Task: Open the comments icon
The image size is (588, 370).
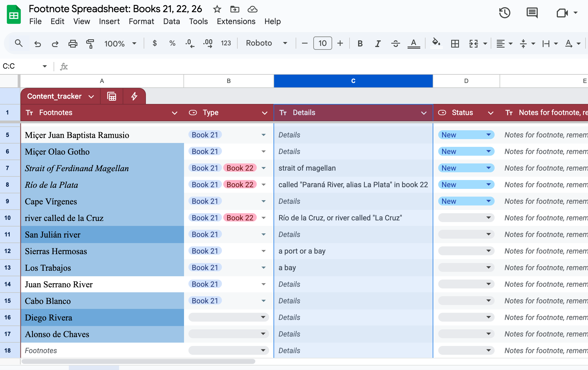Action: click(x=532, y=13)
